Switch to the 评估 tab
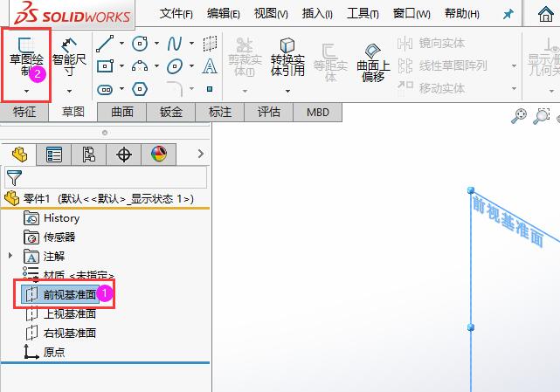This screenshot has width=560, height=392. [269, 112]
